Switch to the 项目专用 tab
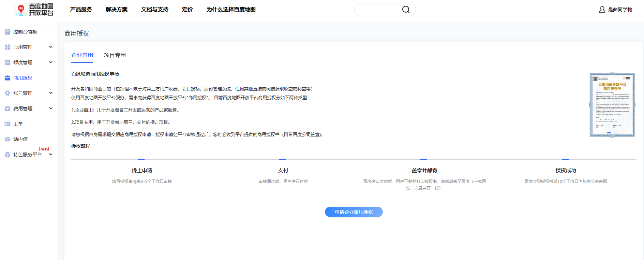The width and height of the screenshot is (644, 260). (115, 55)
